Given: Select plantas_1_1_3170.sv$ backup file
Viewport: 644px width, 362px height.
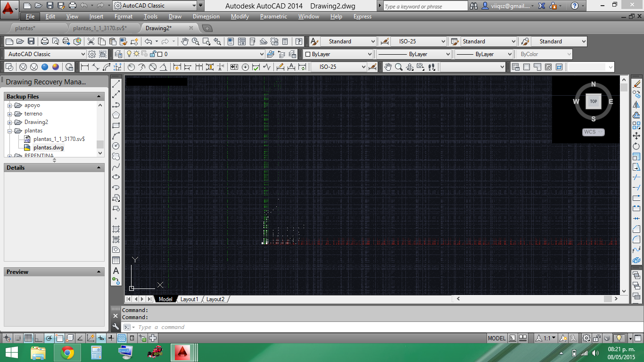Looking at the screenshot, I should click(x=59, y=139).
